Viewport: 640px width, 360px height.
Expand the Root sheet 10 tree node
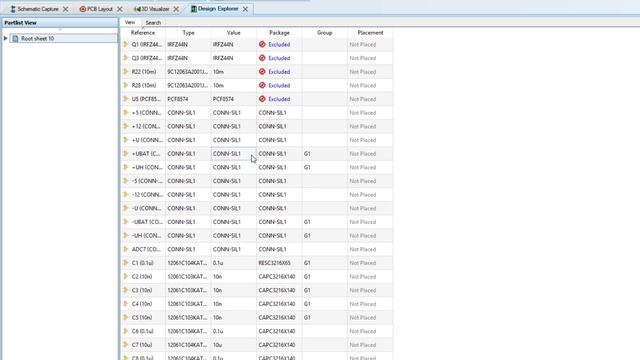(x=5, y=38)
